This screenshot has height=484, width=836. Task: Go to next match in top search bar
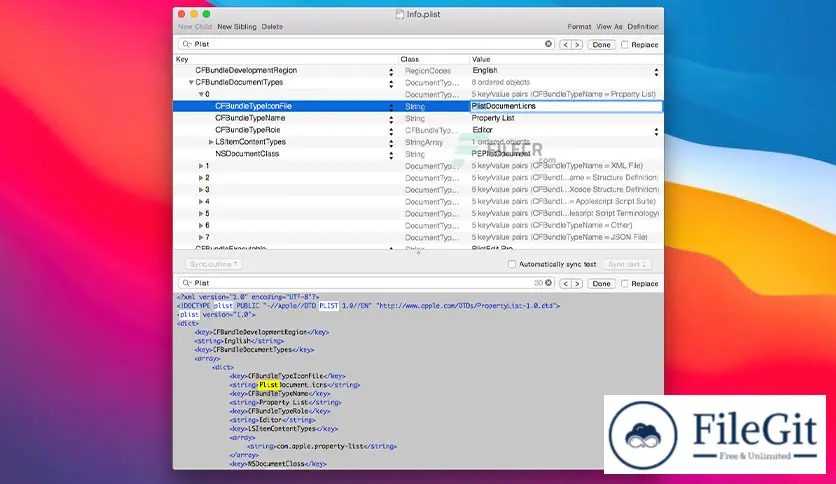coord(577,45)
